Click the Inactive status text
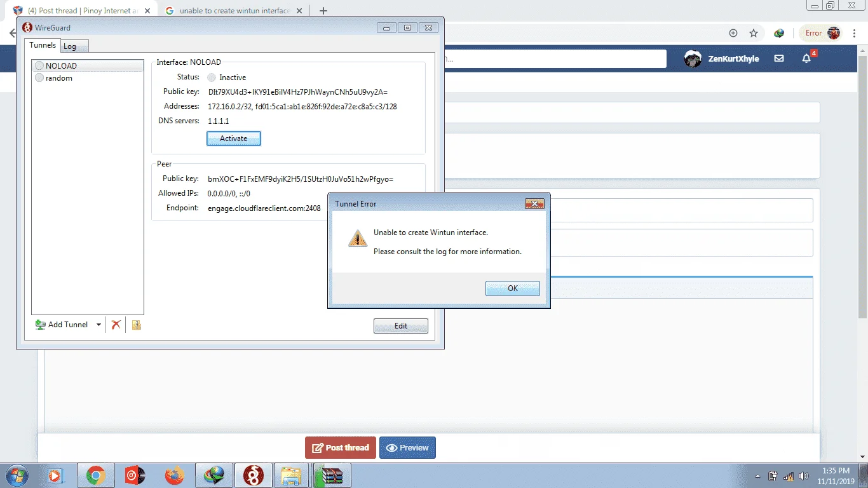The image size is (868, 488). pos(233,78)
